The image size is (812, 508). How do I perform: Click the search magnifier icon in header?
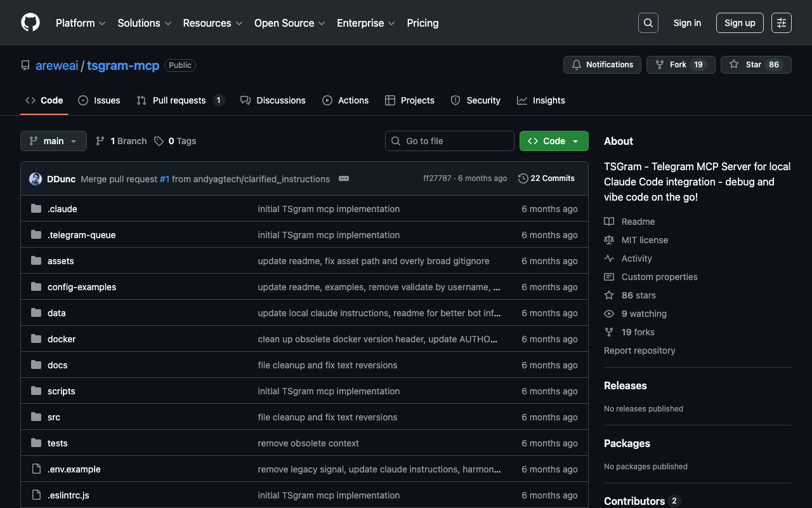coord(648,23)
